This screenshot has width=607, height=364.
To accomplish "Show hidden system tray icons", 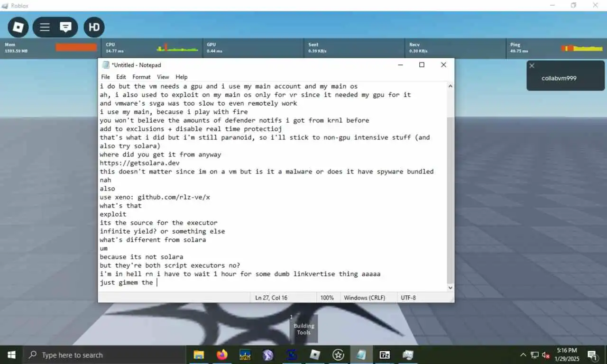I will point(523,355).
